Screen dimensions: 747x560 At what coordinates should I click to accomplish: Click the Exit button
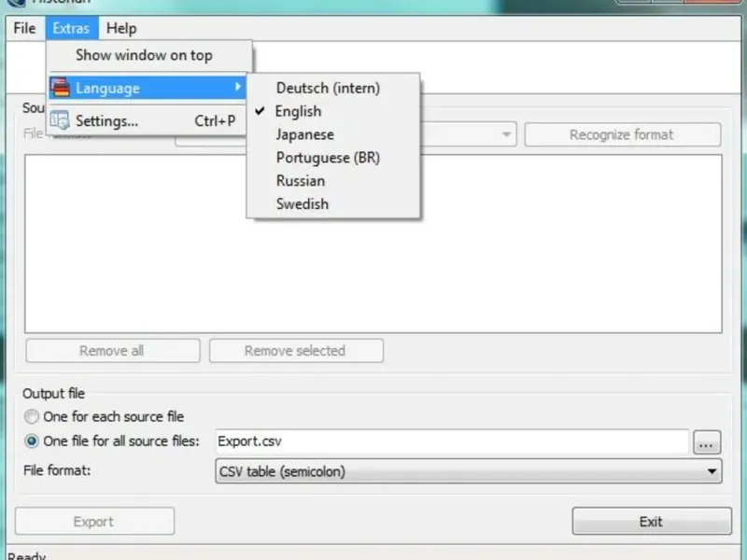(x=652, y=522)
